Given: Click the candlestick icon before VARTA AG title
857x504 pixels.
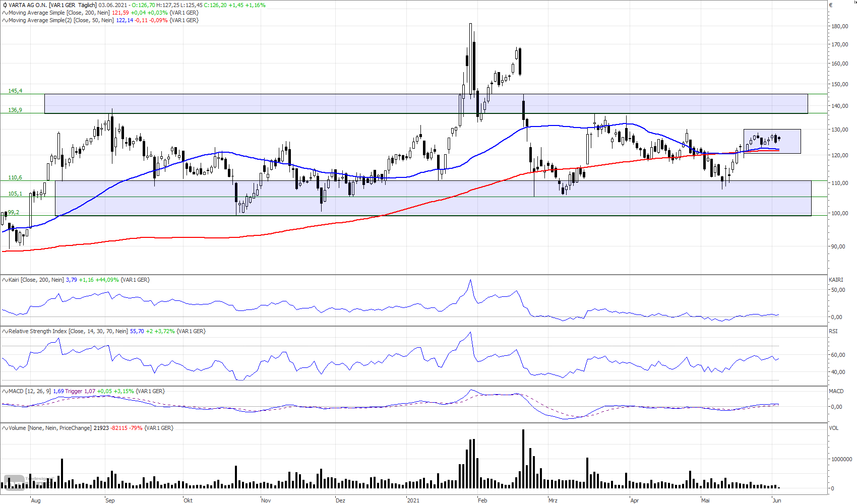Looking at the screenshot, I should coord(5,5).
